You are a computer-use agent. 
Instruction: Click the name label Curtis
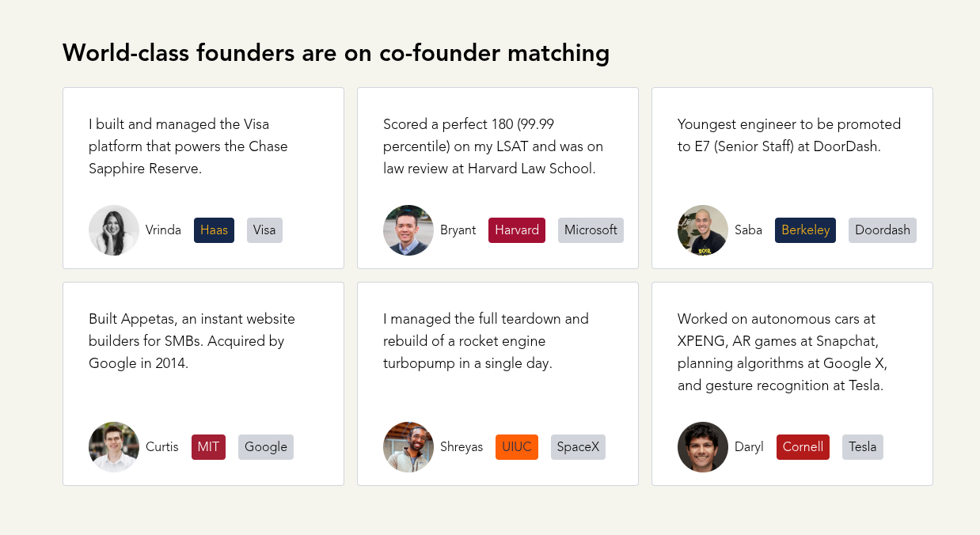coord(161,446)
